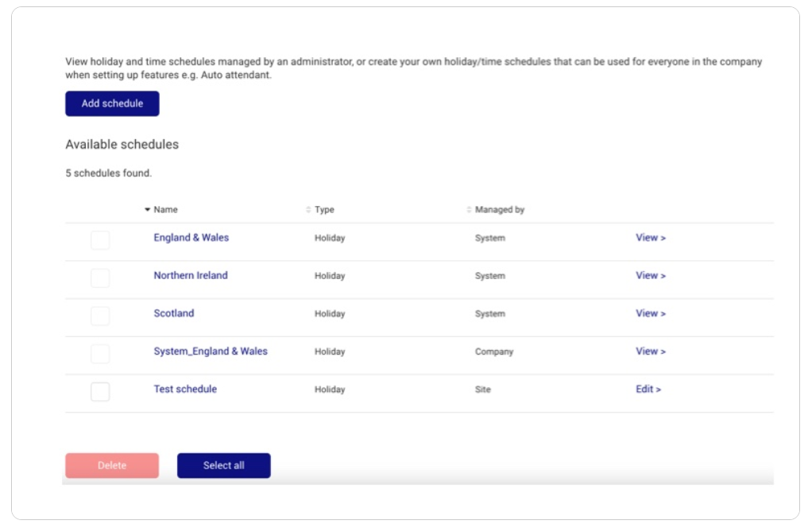
Task: Click System cell in Scotland row
Action: tap(490, 313)
